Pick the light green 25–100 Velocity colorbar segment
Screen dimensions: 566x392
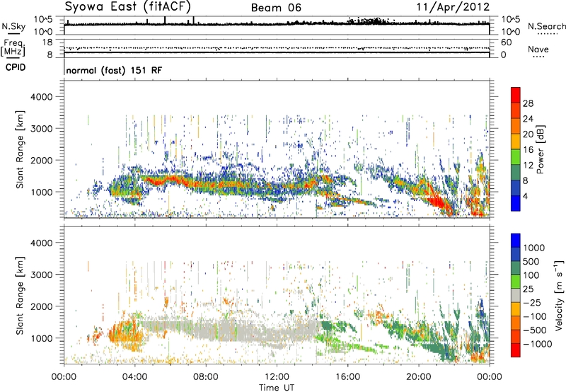click(516, 282)
